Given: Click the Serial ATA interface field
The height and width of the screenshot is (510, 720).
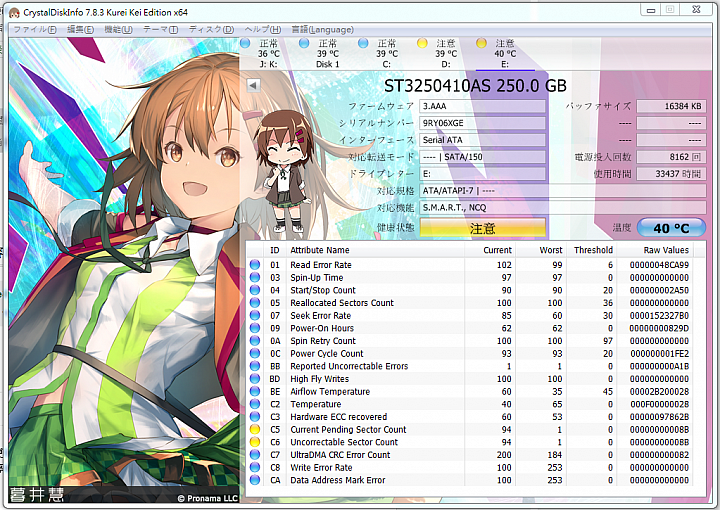Looking at the screenshot, I should 482,140.
